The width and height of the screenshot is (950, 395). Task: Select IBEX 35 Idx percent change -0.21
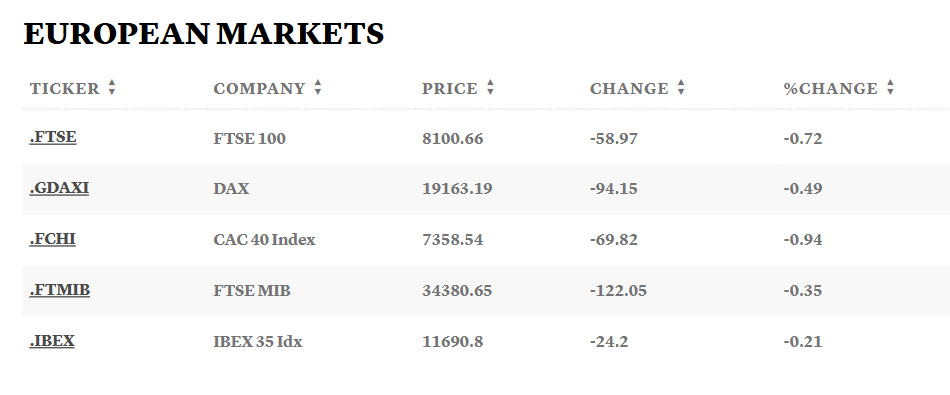[x=803, y=341]
